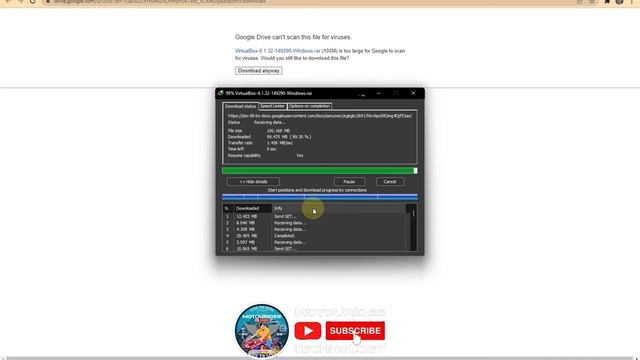Select connection row 3 showing 4.209 MB
This screenshot has width=640, height=360.
pos(314,229)
